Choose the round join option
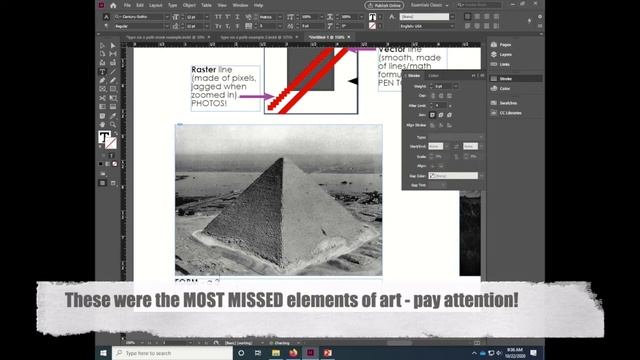 (441, 115)
